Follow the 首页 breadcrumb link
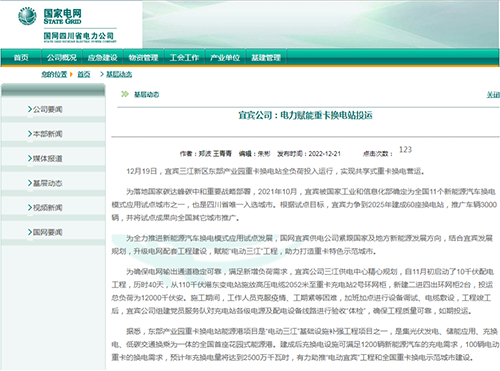 84,74
